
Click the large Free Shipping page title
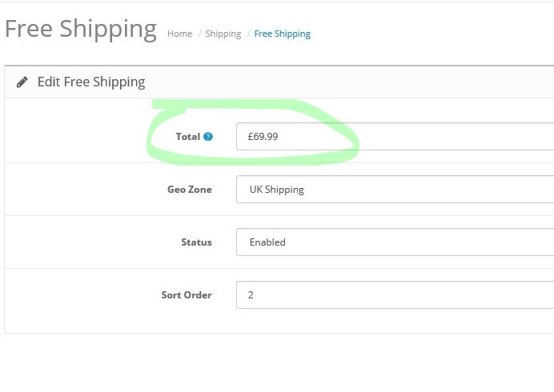[81, 29]
